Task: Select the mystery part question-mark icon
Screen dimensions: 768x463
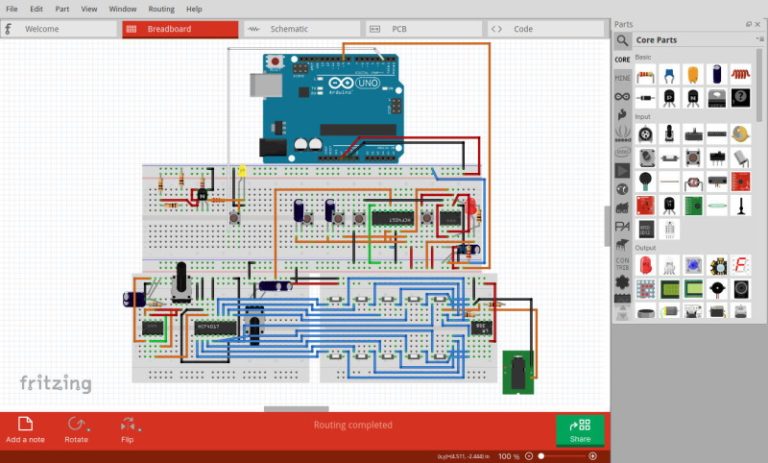Action: click(x=741, y=97)
